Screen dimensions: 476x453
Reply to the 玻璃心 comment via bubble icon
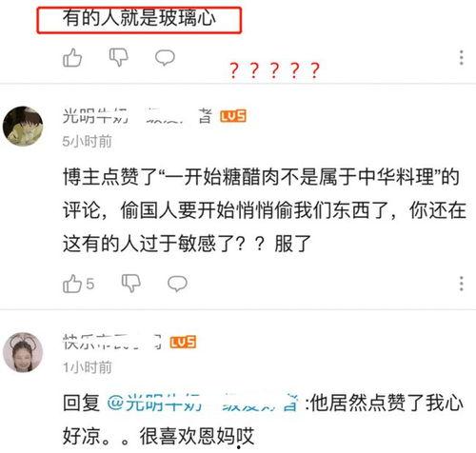coord(165,58)
